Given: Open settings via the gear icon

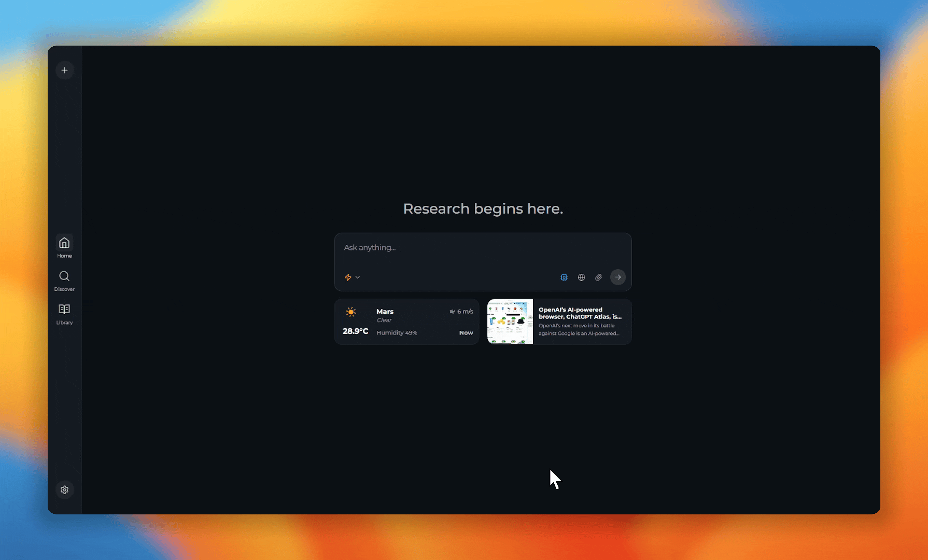Looking at the screenshot, I should click(64, 489).
